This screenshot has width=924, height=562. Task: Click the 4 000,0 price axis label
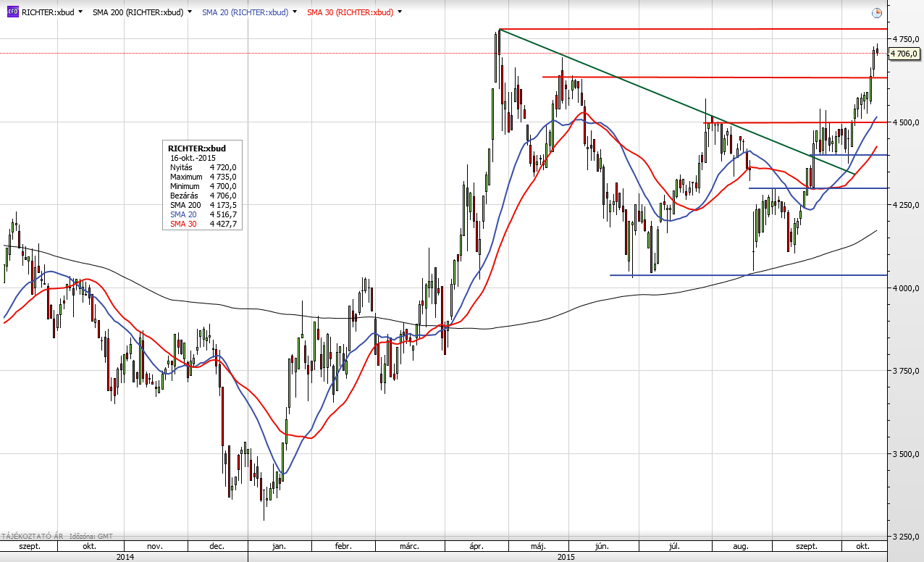point(905,288)
